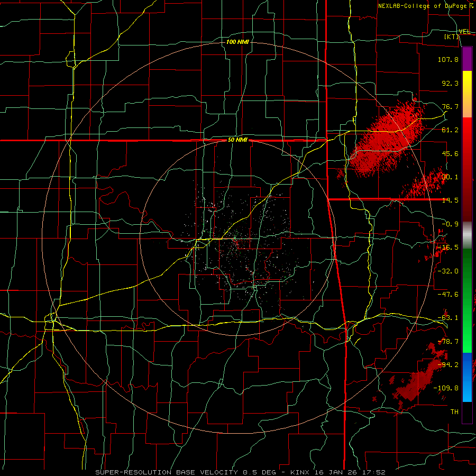This screenshot has height=476, width=476.
Task: Pick the gray near-zero segment of the color bar
Action: (467, 235)
